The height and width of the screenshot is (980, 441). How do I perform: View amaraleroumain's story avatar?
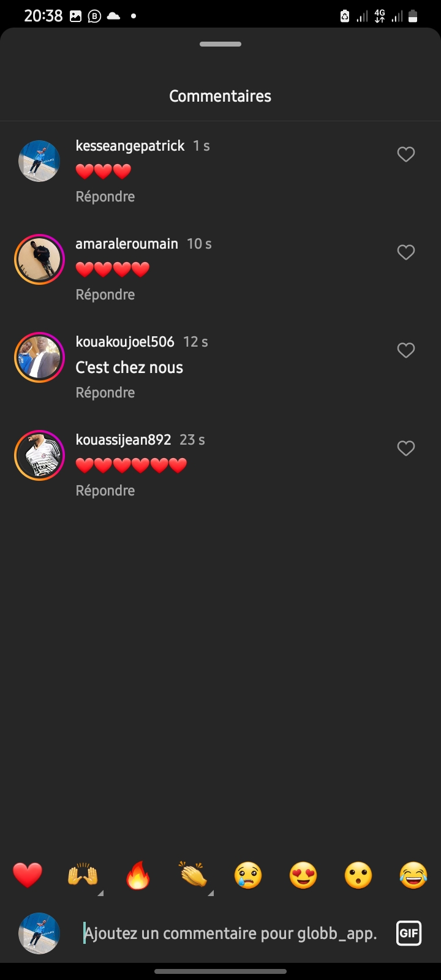(39, 259)
